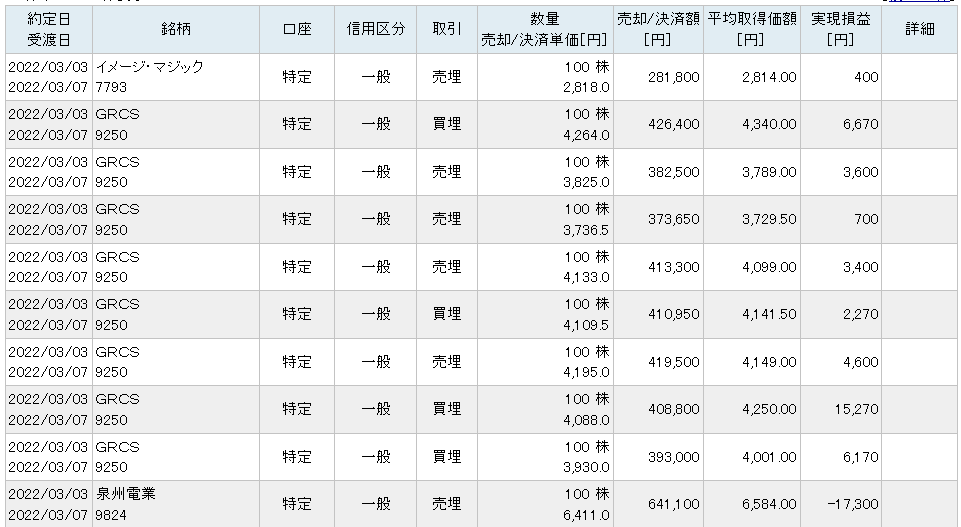
Task: Click the 393,000 settlement amount
Action: tap(674, 457)
